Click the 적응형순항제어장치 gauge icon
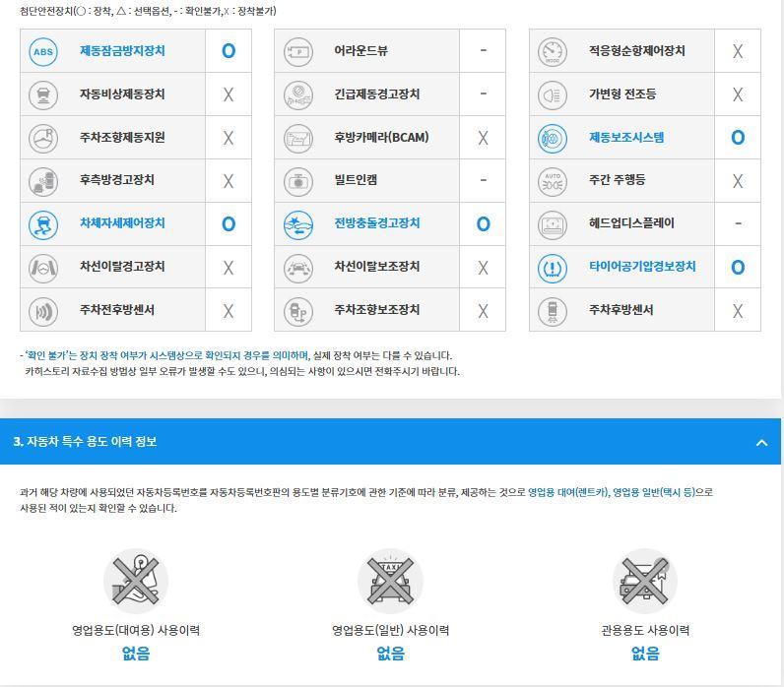Image resolution: width=784 pixels, height=687 pixels. [x=553, y=51]
